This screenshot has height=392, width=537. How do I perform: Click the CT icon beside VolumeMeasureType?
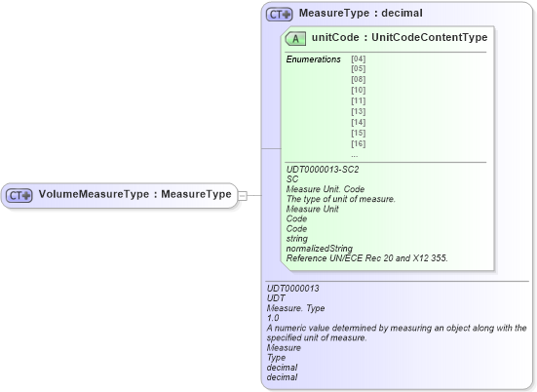point(19,195)
